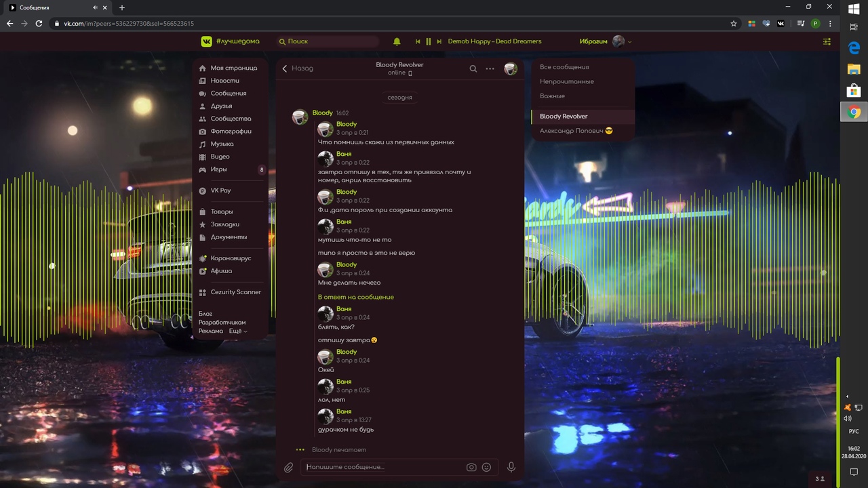Click the message text input field
Screen dimensions: 868x488
pyautogui.click(x=383, y=467)
